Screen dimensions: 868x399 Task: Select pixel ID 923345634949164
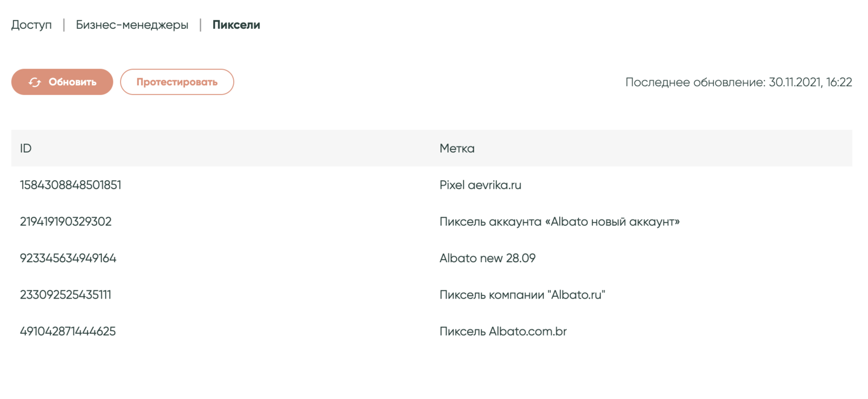(x=68, y=258)
